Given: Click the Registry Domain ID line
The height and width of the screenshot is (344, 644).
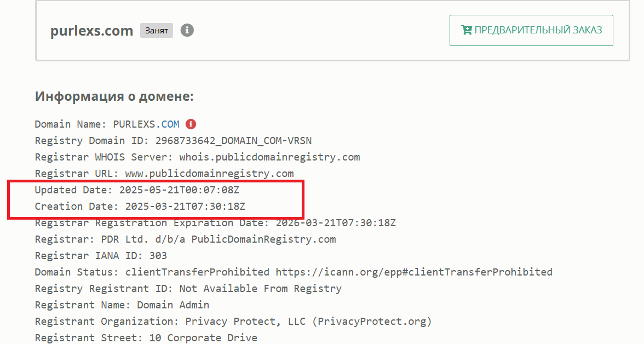Looking at the screenshot, I should (x=173, y=141).
